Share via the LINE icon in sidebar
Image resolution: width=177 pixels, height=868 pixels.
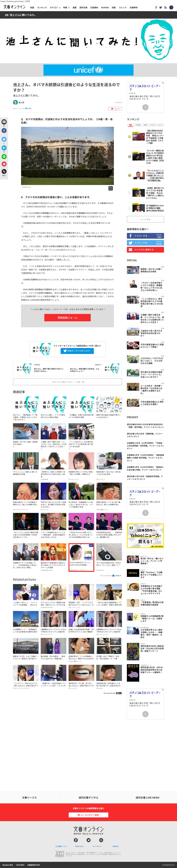4,157
